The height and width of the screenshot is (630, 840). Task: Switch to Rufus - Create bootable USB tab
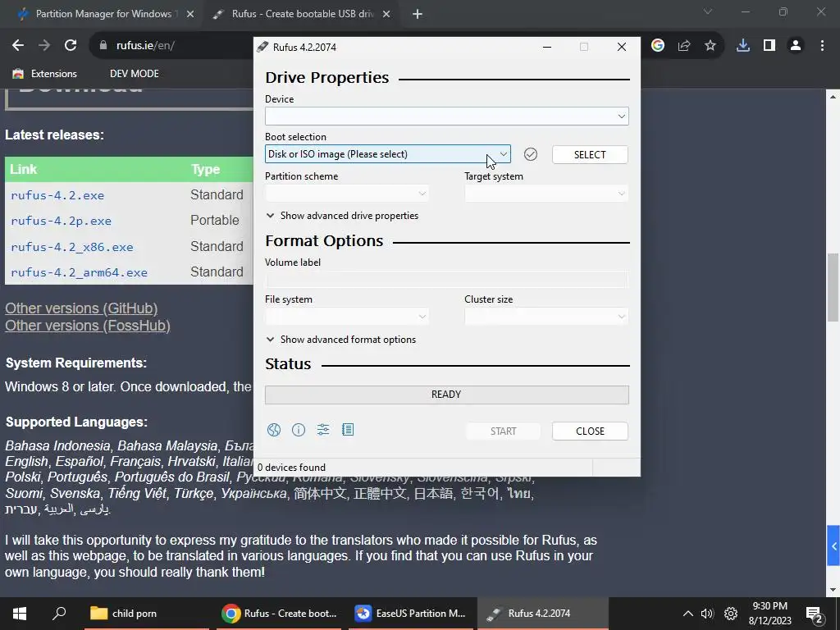point(302,15)
